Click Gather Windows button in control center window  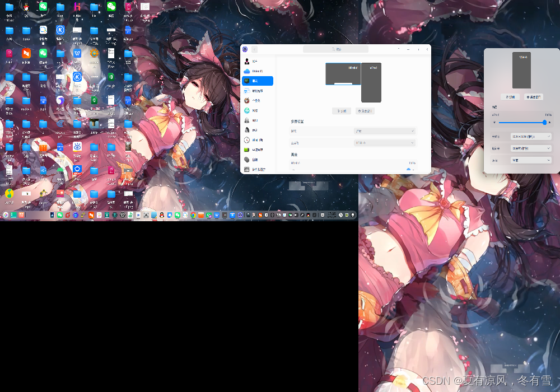tap(365, 111)
